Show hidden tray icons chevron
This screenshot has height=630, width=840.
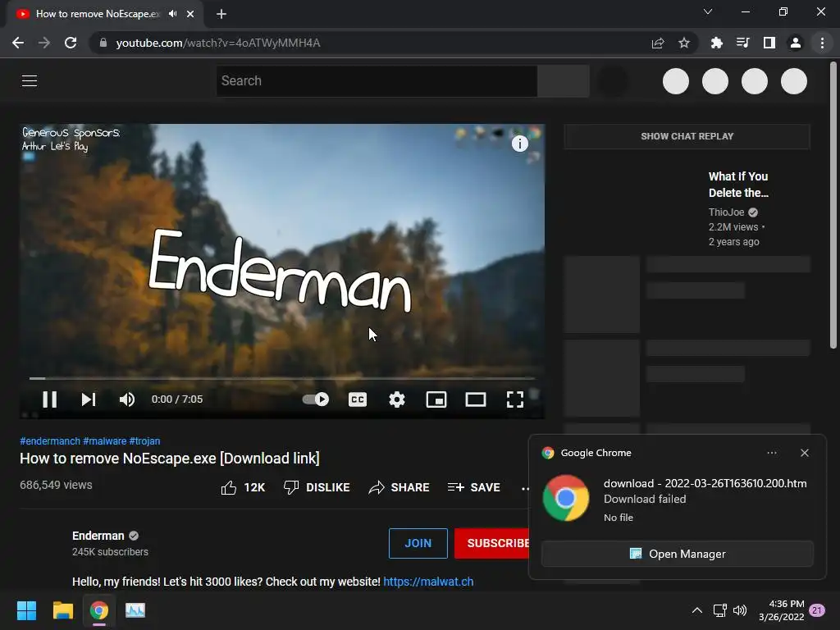pos(696,610)
